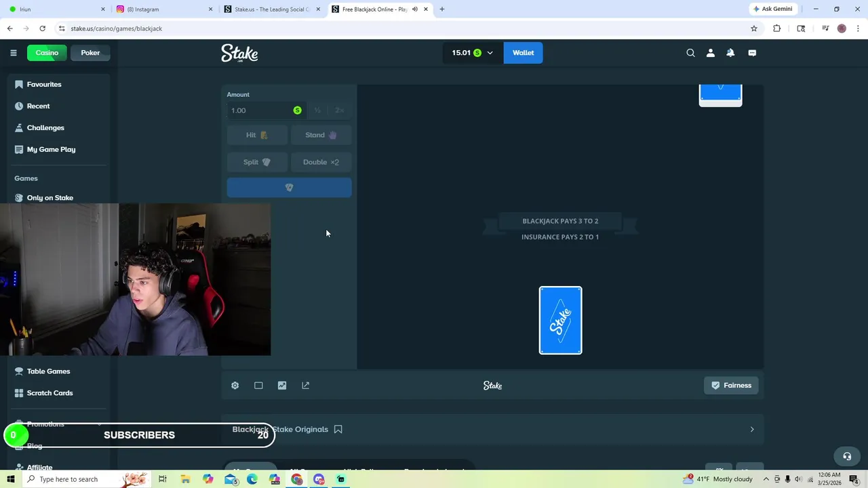Open the notifications bell
The height and width of the screenshot is (488, 868).
[x=730, y=53]
